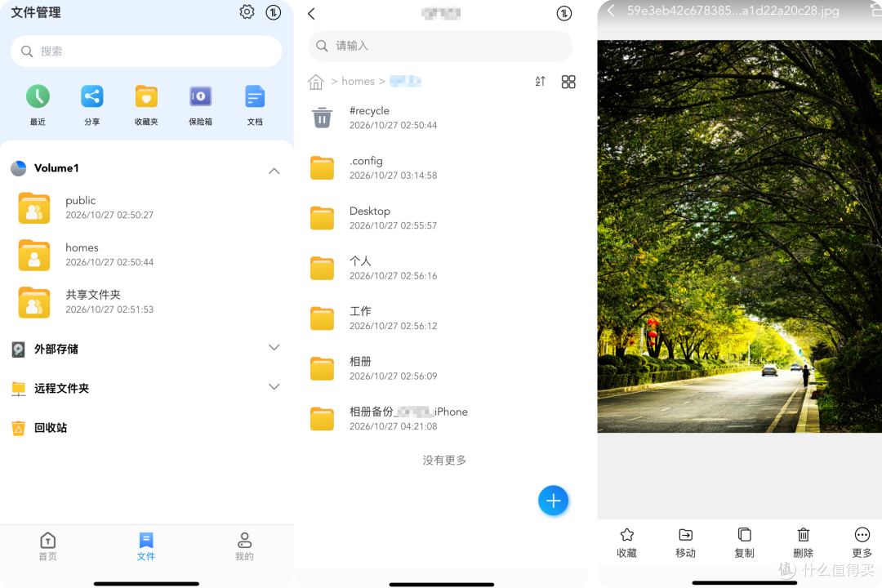The height and width of the screenshot is (588, 882).
Task: Open transfer list icon in file manager header
Action: tap(274, 12)
